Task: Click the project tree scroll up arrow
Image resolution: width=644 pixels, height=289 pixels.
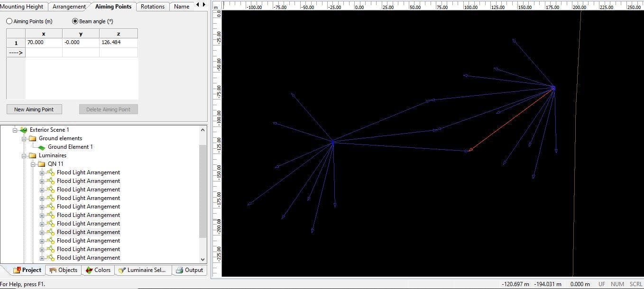Action: click(203, 129)
